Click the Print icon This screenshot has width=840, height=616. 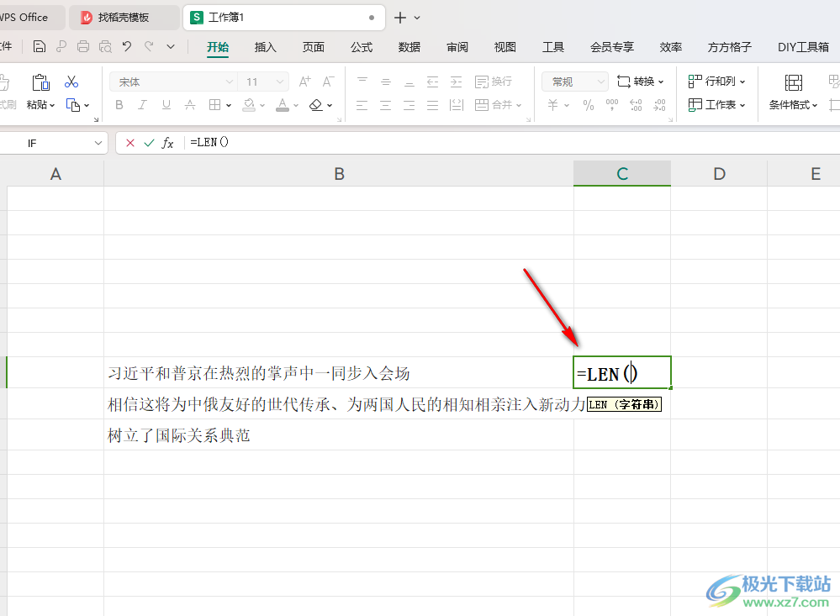tap(83, 46)
